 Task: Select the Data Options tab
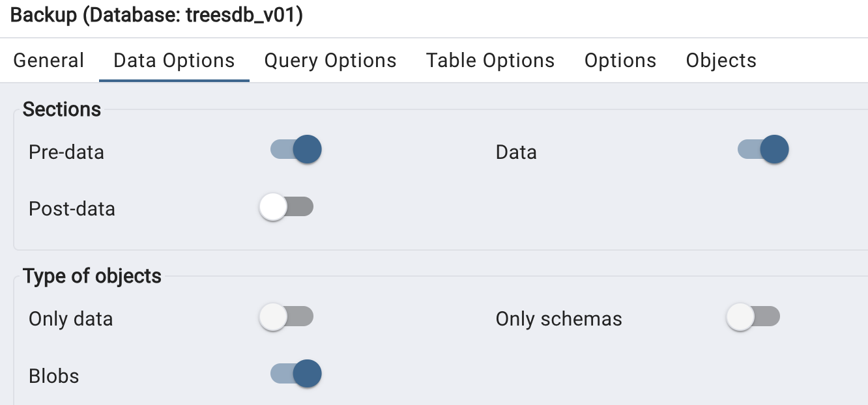[174, 61]
